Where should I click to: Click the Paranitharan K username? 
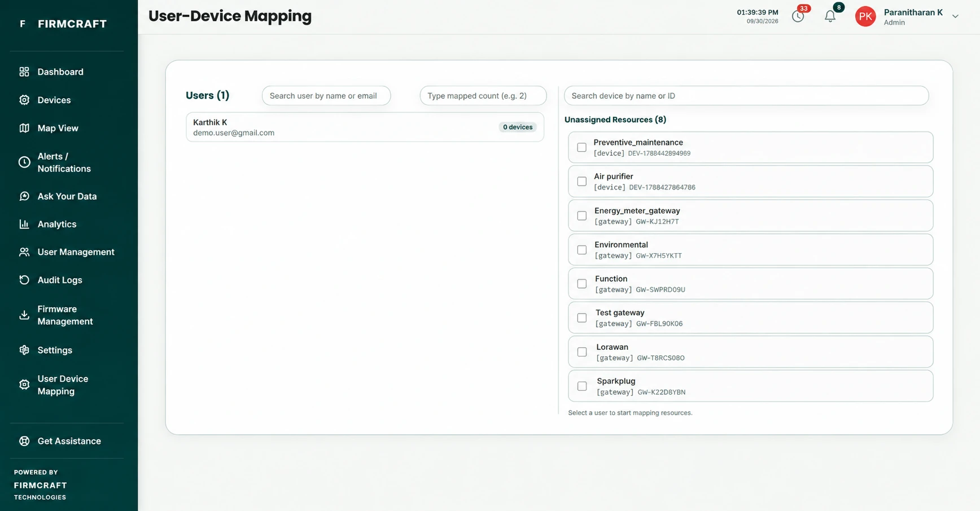pyautogui.click(x=913, y=12)
